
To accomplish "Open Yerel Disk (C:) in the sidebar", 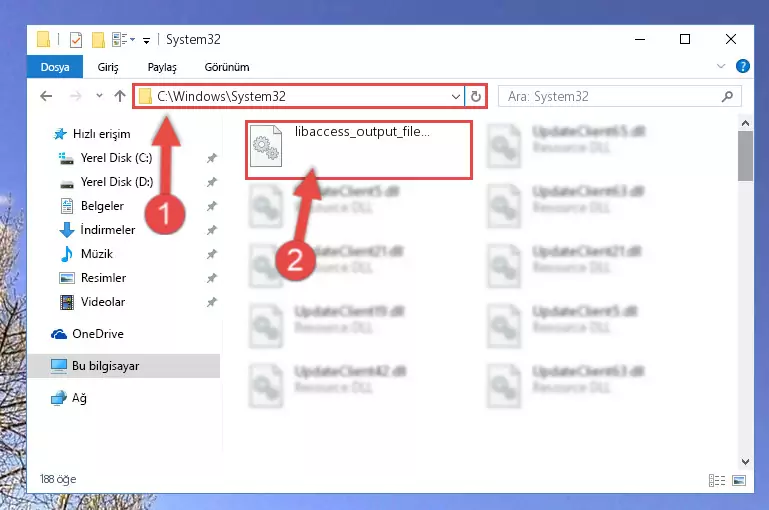I will click(x=105, y=158).
